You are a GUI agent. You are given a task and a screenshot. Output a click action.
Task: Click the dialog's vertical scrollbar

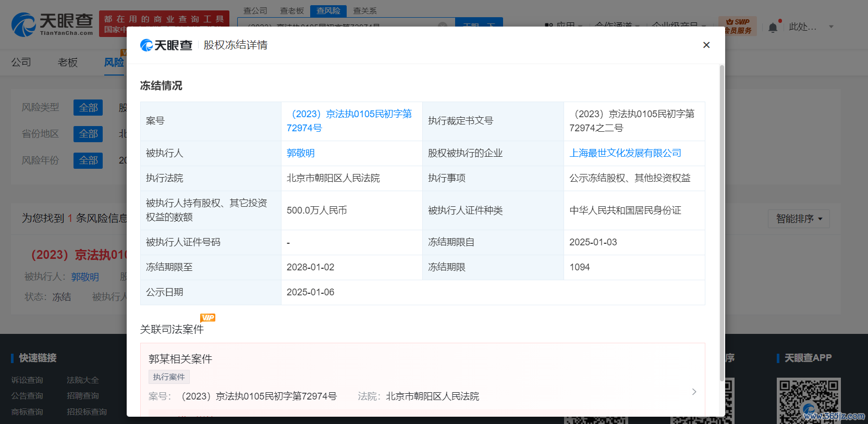[x=722, y=223]
